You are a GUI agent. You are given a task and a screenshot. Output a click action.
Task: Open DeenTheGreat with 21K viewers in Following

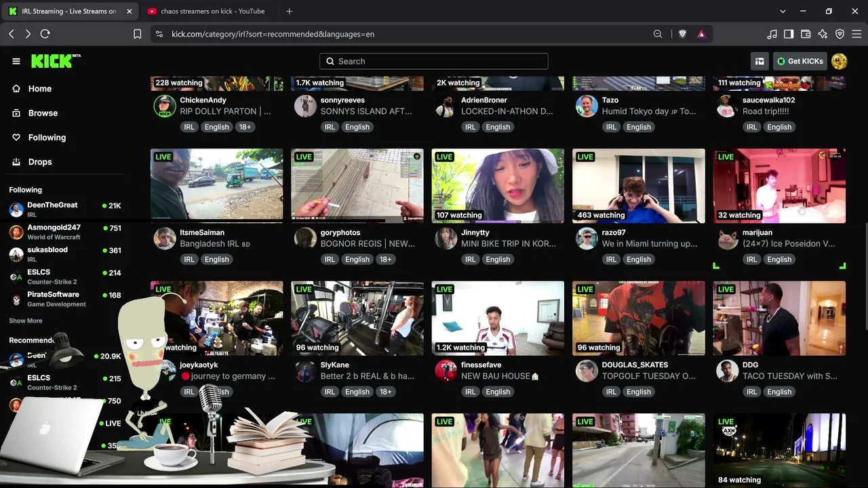click(x=65, y=209)
